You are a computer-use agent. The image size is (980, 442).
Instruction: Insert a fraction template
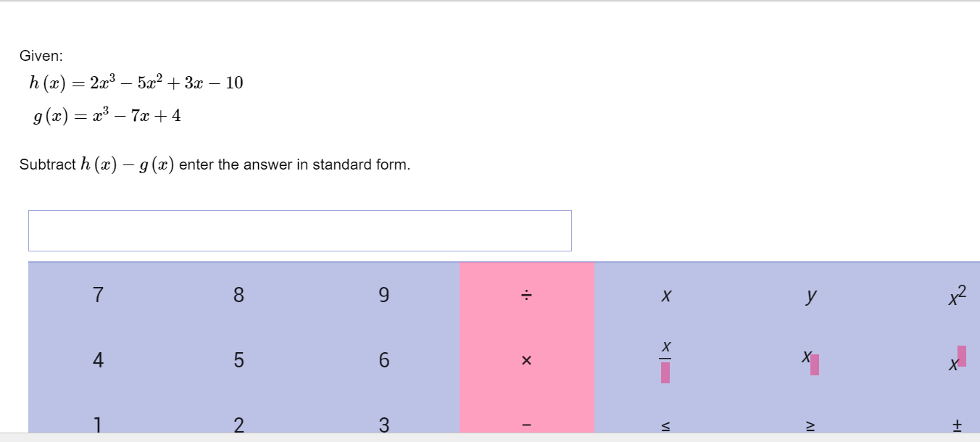coord(665,360)
